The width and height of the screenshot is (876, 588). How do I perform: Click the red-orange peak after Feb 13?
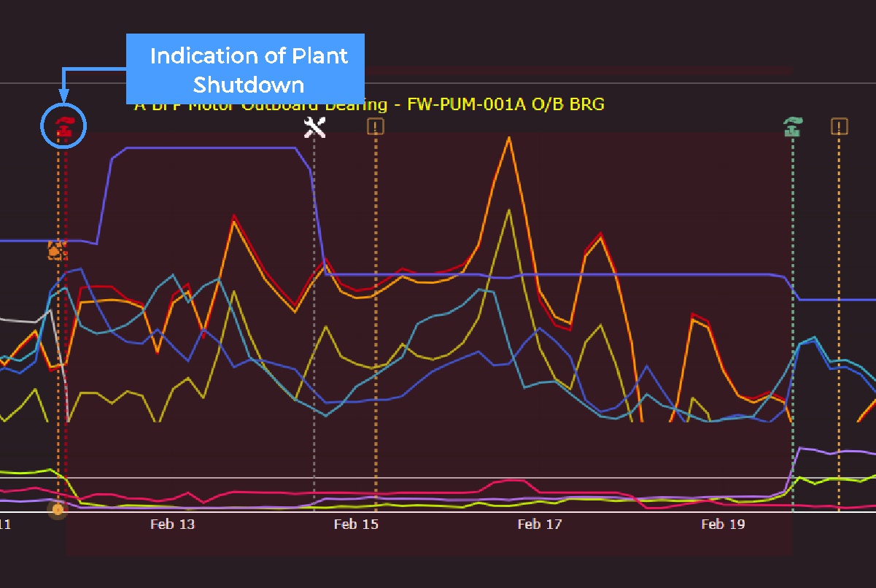[233, 217]
